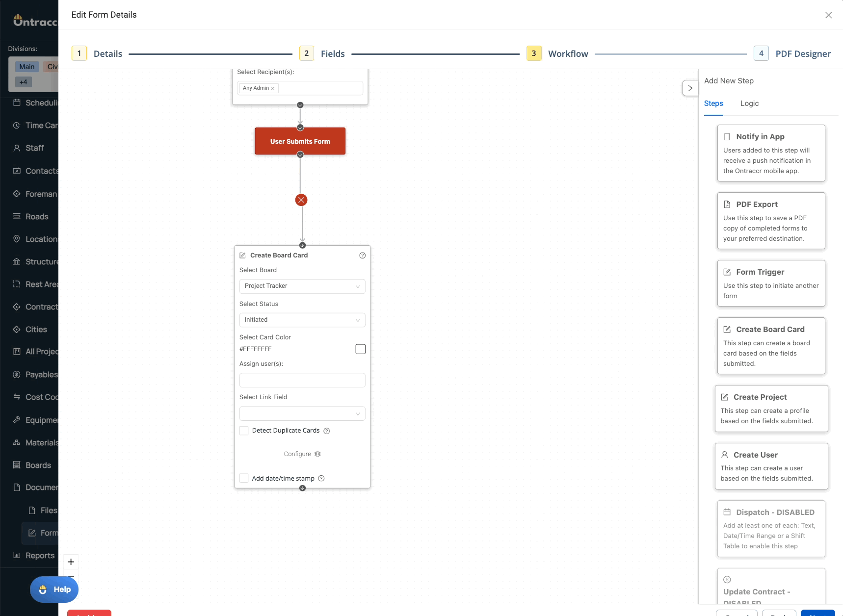Click the Files document sidebar icon
The width and height of the screenshot is (843, 616).
pos(32,511)
